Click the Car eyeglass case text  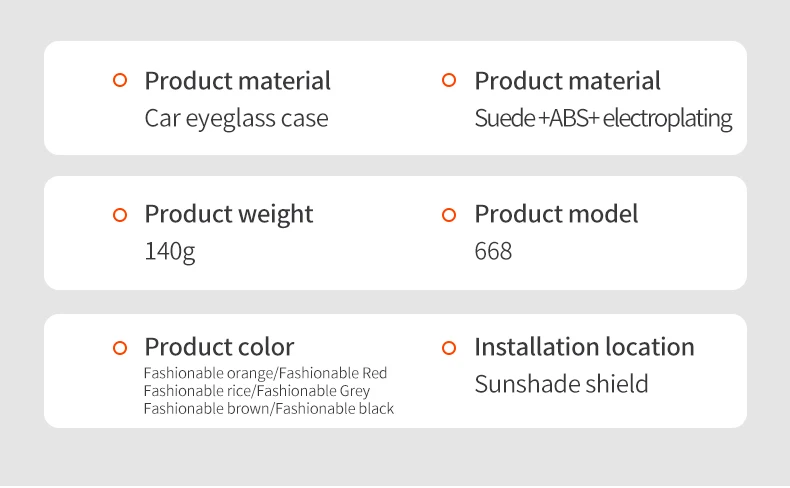pos(236,119)
